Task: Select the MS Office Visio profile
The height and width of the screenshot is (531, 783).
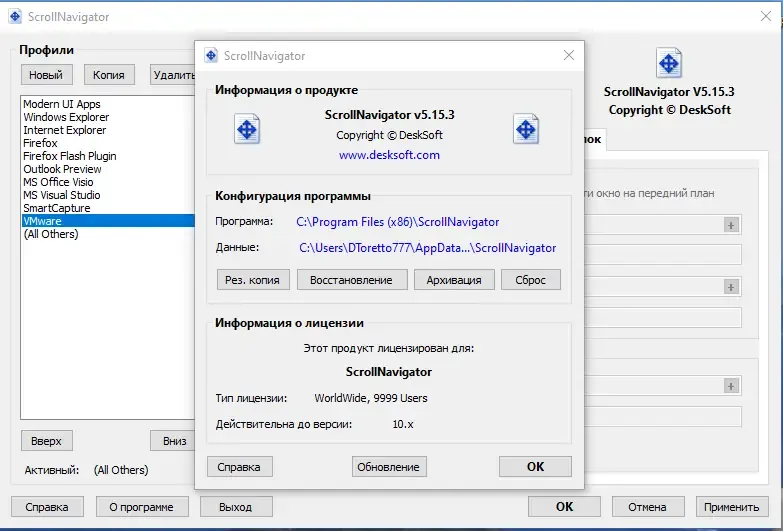Action: (x=108, y=182)
